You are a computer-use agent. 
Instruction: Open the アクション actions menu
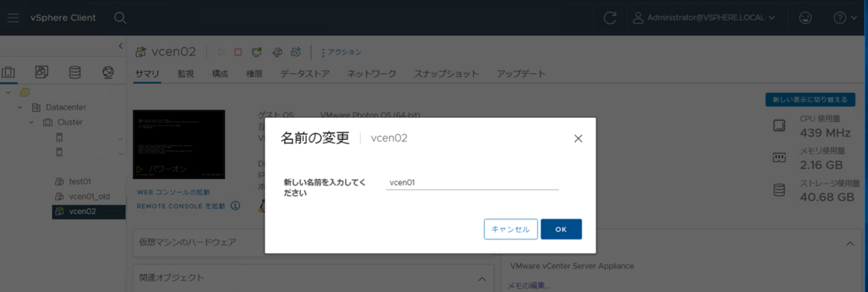[x=341, y=52]
